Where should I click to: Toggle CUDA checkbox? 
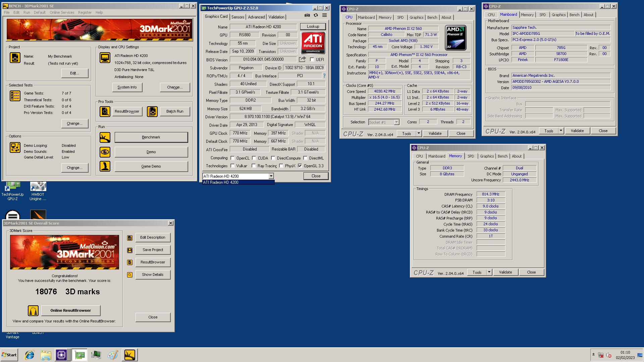coord(254,158)
